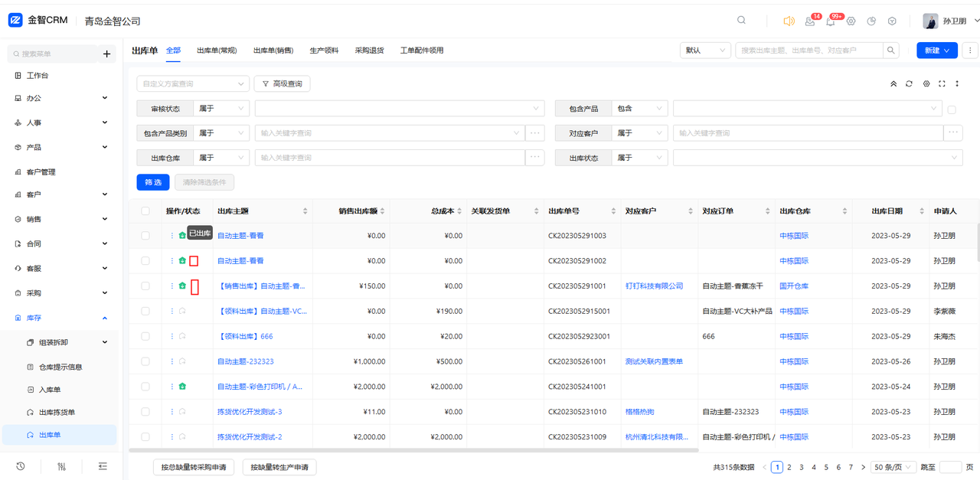The width and height of the screenshot is (980, 480).
Task: Check the row for CK202305923001
Action: 145,336
